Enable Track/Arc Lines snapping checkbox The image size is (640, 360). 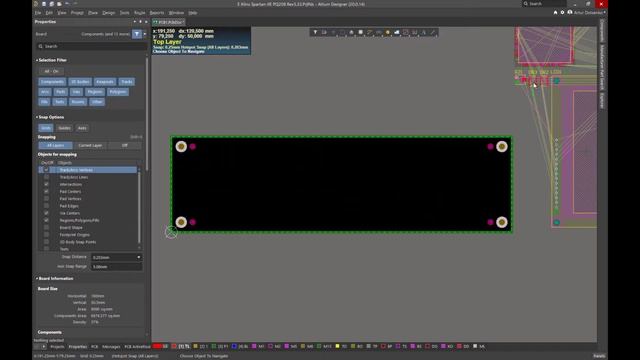tap(46, 177)
